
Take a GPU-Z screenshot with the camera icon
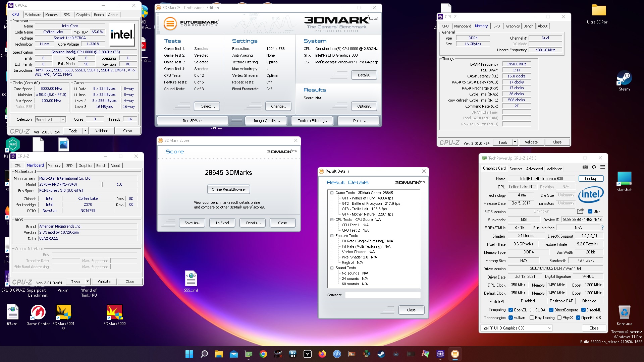pyautogui.click(x=585, y=167)
